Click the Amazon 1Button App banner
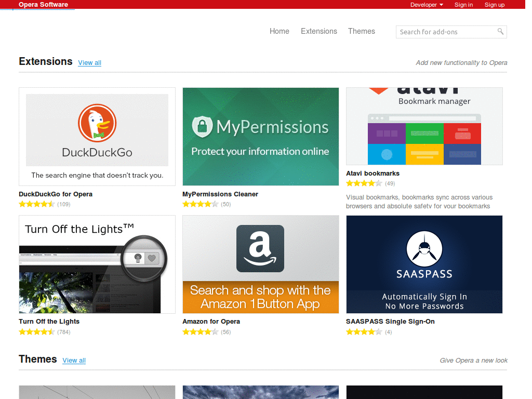This screenshot has height=399, width=532. tap(260, 264)
